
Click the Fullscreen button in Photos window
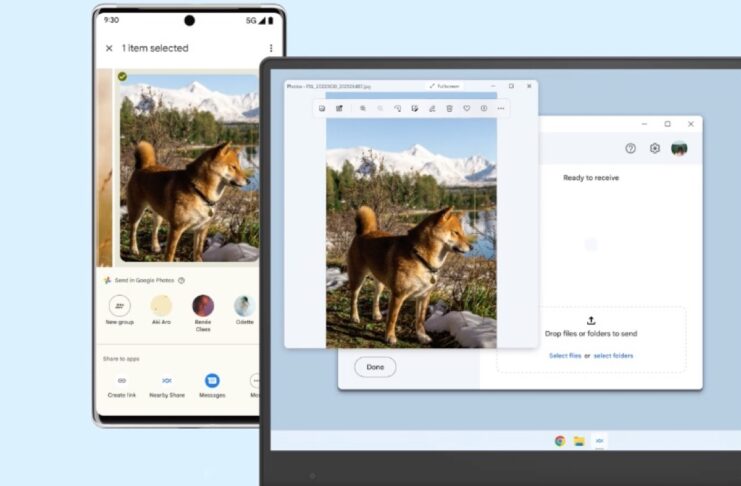coord(445,86)
